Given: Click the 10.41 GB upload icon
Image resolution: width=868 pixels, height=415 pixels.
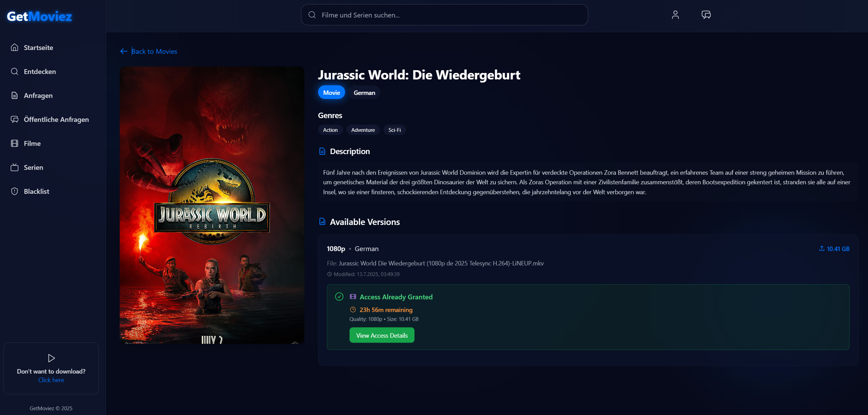Looking at the screenshot, I should 821,249.
